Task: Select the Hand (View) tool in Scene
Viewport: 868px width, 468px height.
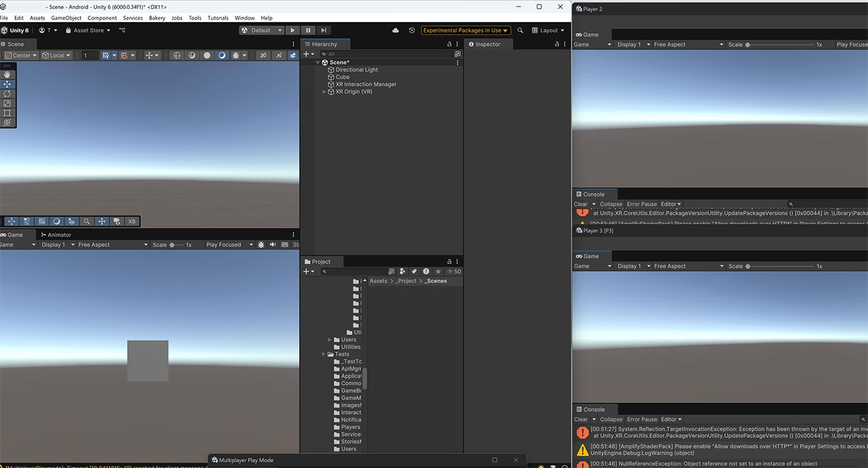Action: (x=8, y=75)
